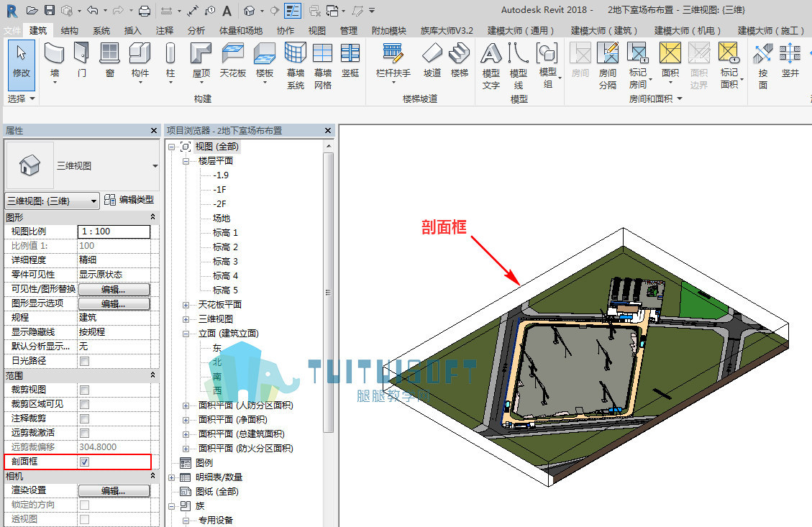Select the 幕墙网格 curtain grid tool
Image resolution: width=812 pixels, height=527 pixels.
(323, 65)
